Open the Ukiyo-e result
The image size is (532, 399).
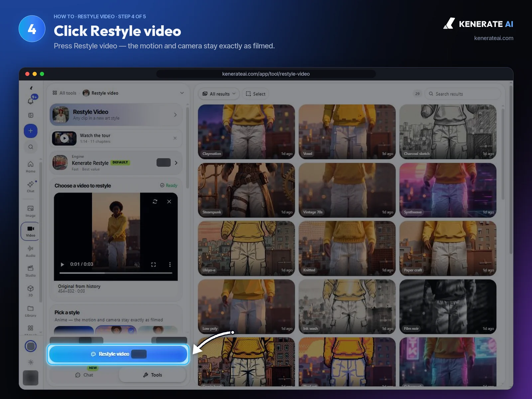click(246, 248)
